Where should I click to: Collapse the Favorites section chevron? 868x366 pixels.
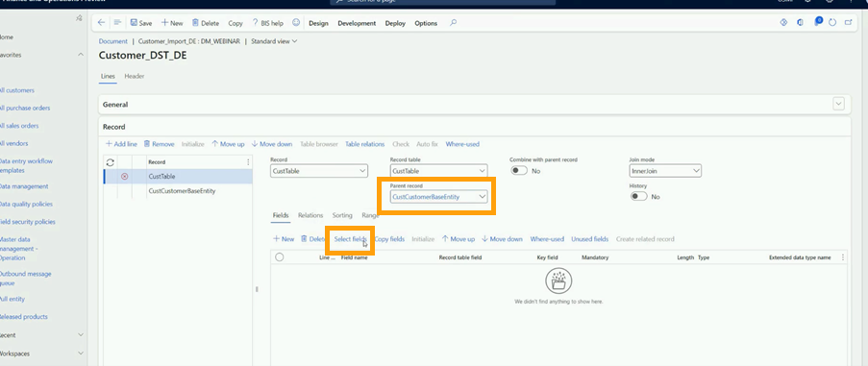(x=81, y=55)
